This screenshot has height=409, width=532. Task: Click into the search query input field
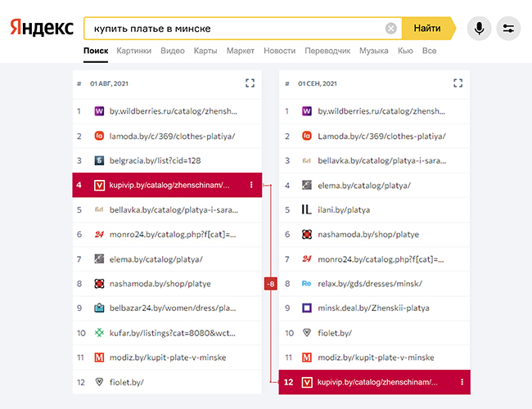pyautogui.click(x=233, y=29)
